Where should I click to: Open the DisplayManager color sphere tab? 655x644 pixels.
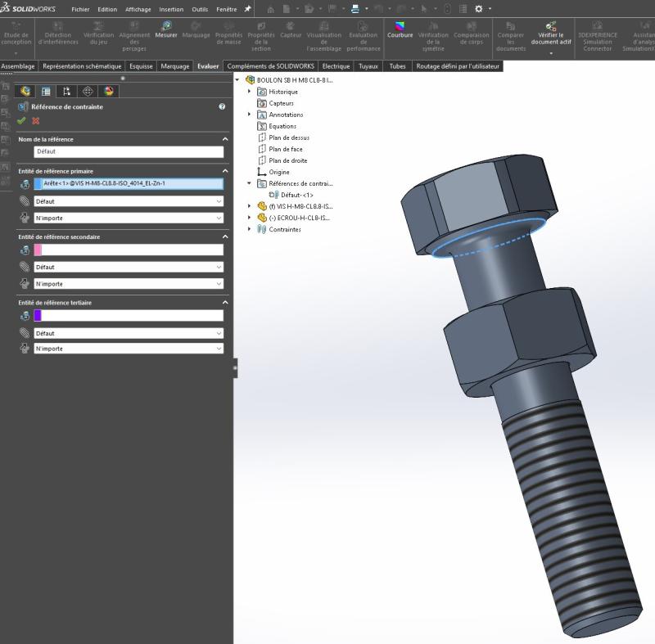[109, 91]
